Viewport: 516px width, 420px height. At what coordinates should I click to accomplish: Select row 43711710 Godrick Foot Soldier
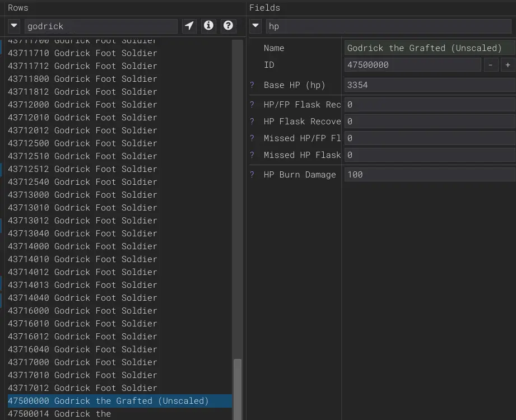pos(120,53)
